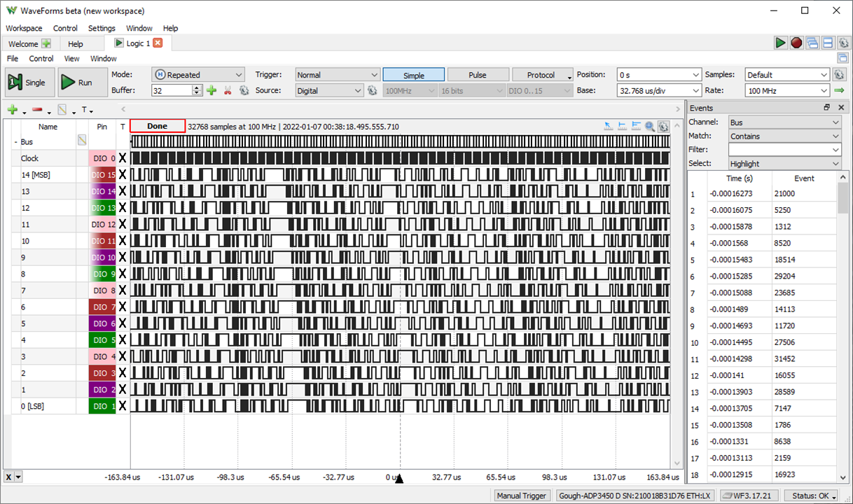Toggle trigger condition X for Clock row
The width and height of the screenshot is (853, 504).
click(x=123, y=158)
